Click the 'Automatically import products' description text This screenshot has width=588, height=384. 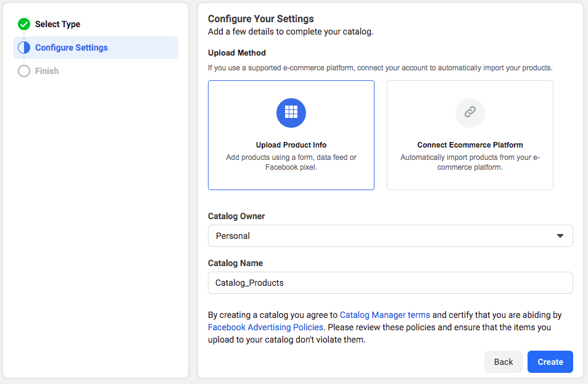tap(470, 162)
